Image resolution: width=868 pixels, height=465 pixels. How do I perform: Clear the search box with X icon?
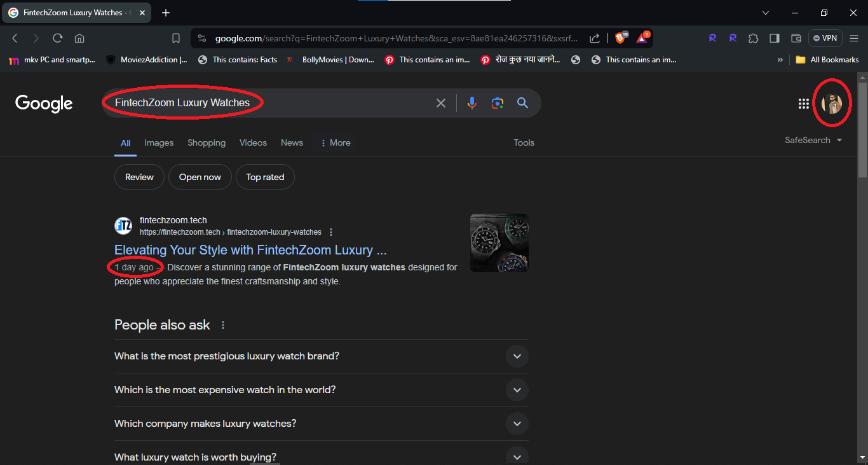[x=441, y=103]
